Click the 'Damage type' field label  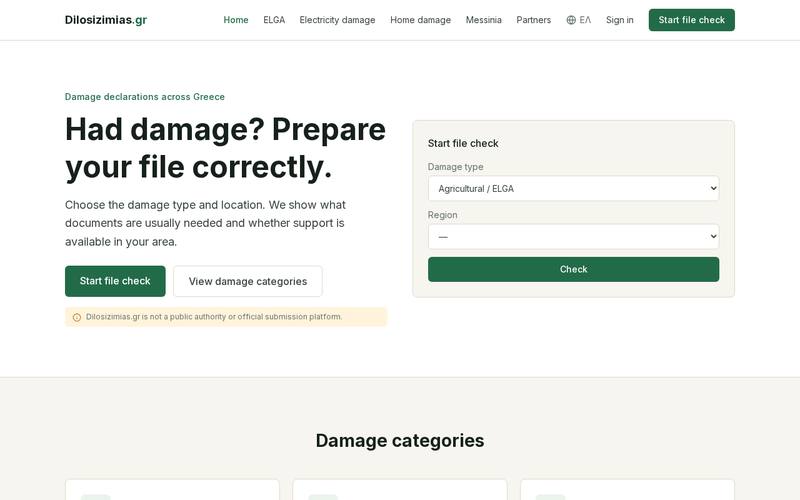455,167
